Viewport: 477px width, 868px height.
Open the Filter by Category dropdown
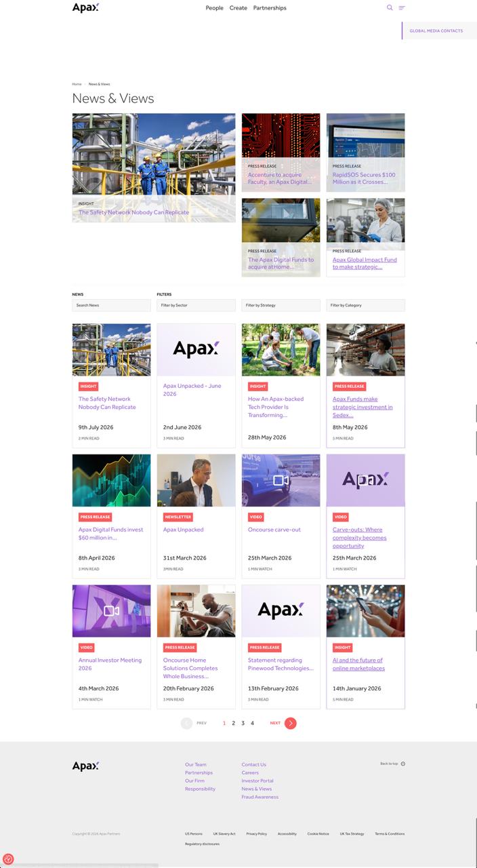[x=365, y=305]
